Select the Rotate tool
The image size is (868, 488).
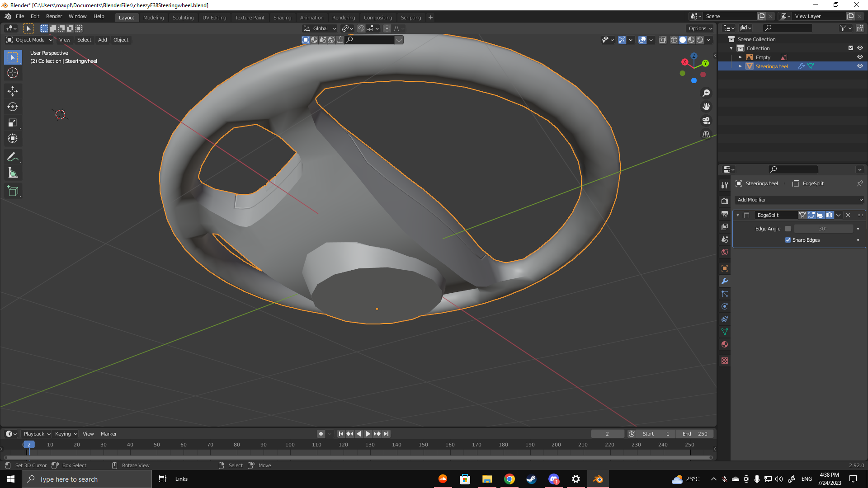(13, 107)
